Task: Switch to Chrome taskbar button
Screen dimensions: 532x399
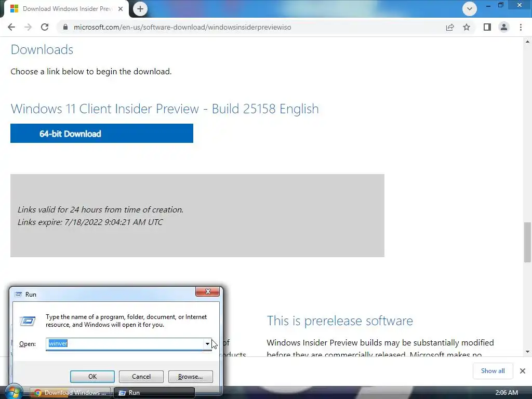Action: pos(70,393)
